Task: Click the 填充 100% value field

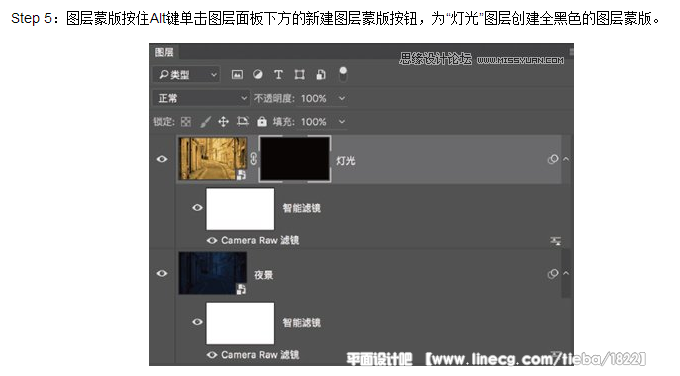Action: [314, 122]
